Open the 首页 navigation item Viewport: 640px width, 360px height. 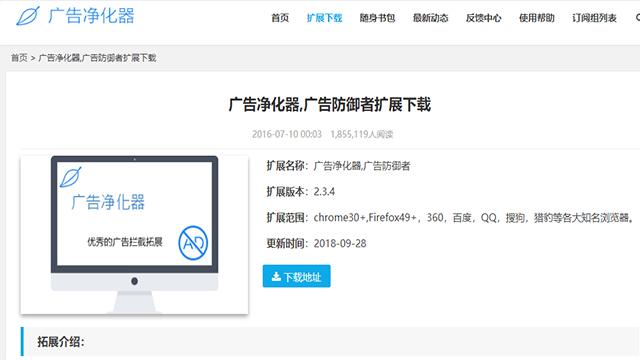click(x=280, y=18)
